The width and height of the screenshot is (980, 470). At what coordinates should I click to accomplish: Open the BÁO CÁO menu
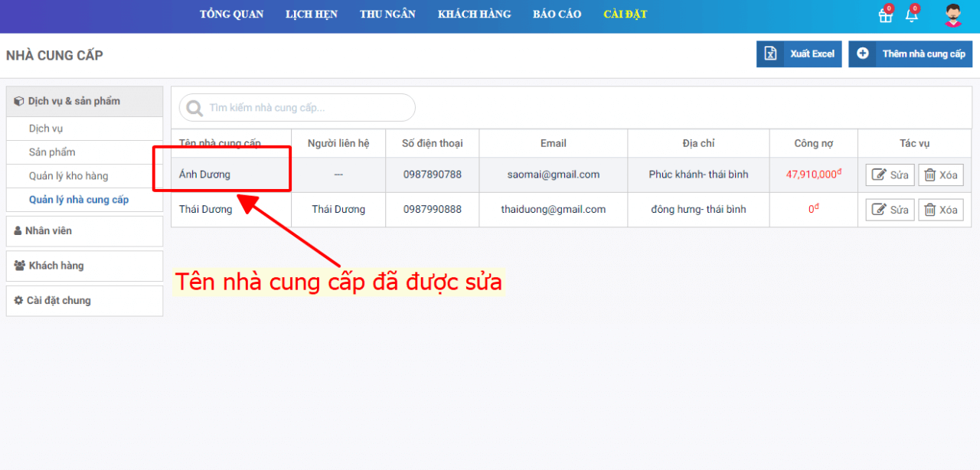pyautogui.click(x=557, y=15)
